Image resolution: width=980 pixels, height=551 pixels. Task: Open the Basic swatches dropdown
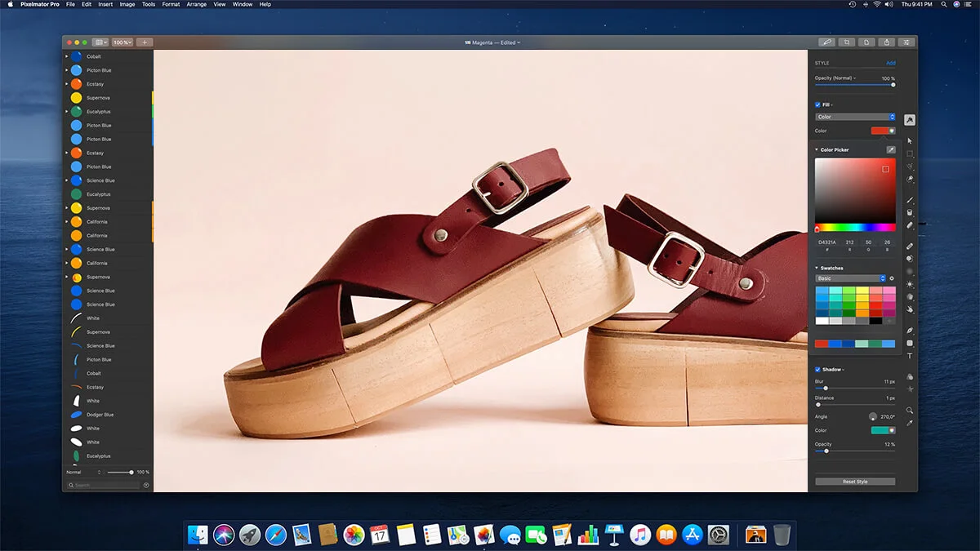[849, 278]
